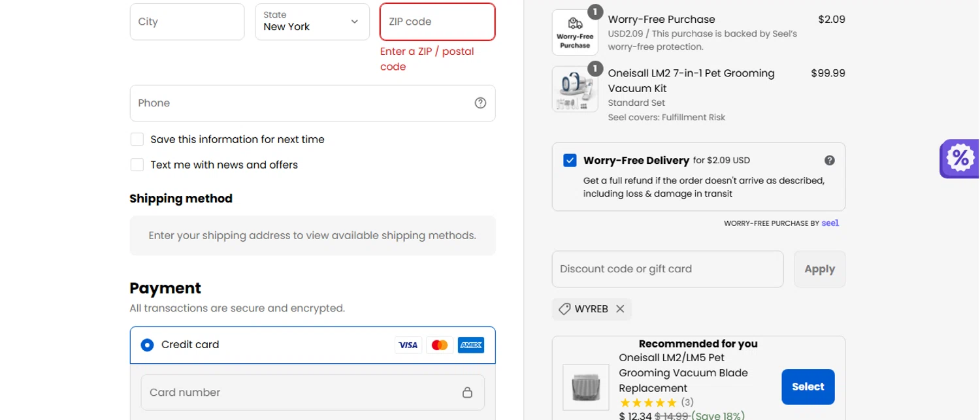Click 'All transactions are secure and encrypted' text

click(237, 308)
